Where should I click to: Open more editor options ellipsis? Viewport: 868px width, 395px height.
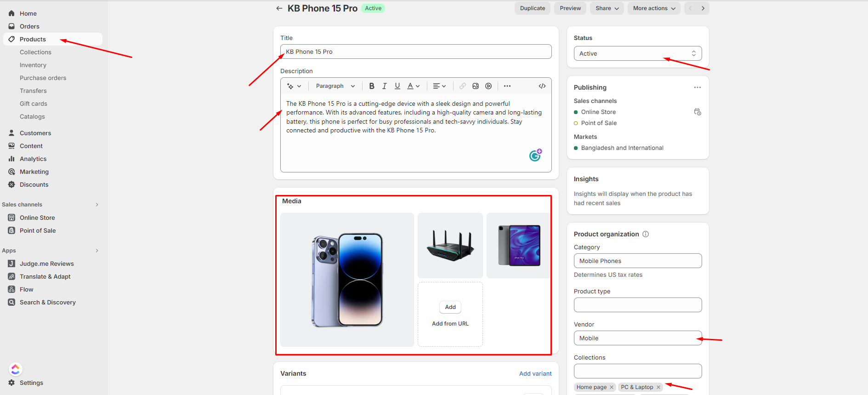coord(507,86)
